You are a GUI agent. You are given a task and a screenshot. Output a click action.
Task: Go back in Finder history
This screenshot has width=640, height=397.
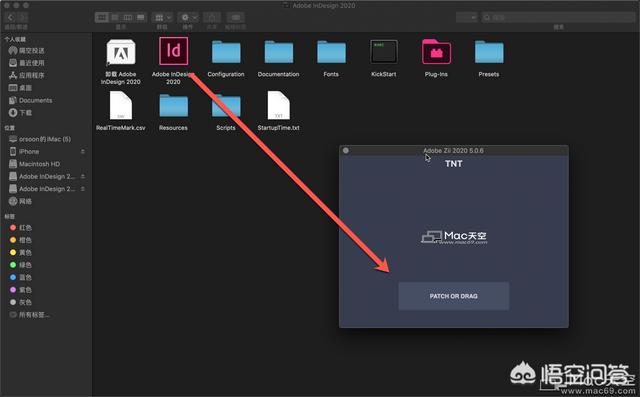(11, 17)
